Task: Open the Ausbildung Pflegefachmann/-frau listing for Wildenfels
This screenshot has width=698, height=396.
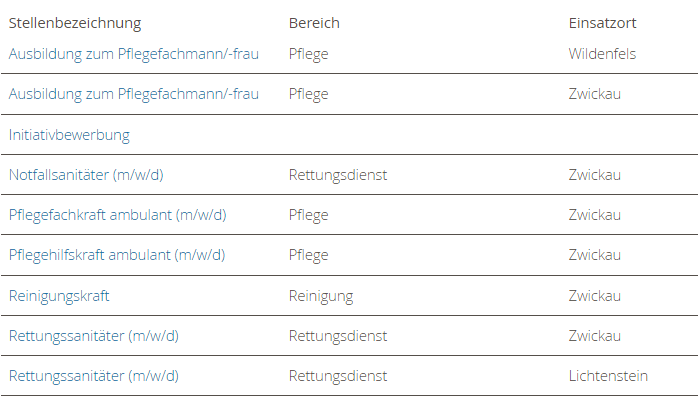Action: point(134,54)
